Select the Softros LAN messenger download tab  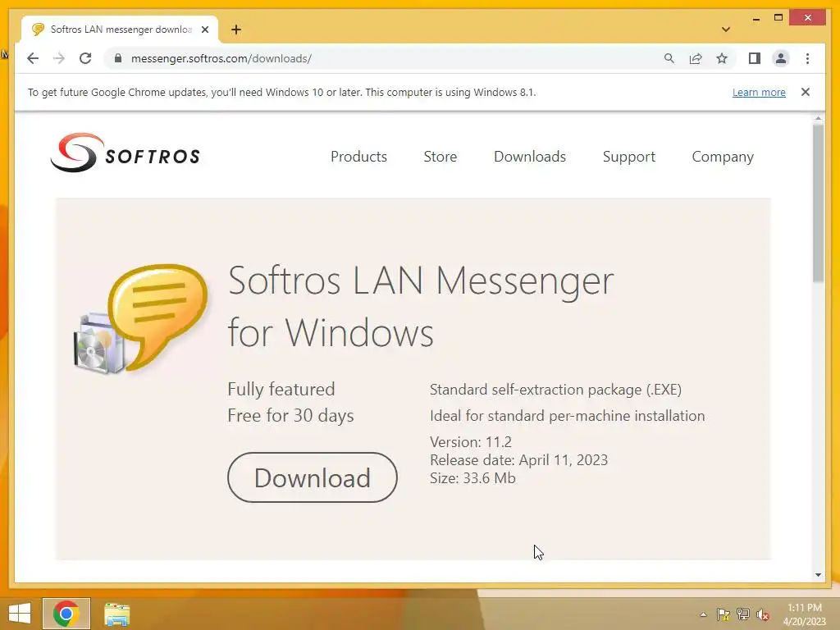[x=121, y=30]
